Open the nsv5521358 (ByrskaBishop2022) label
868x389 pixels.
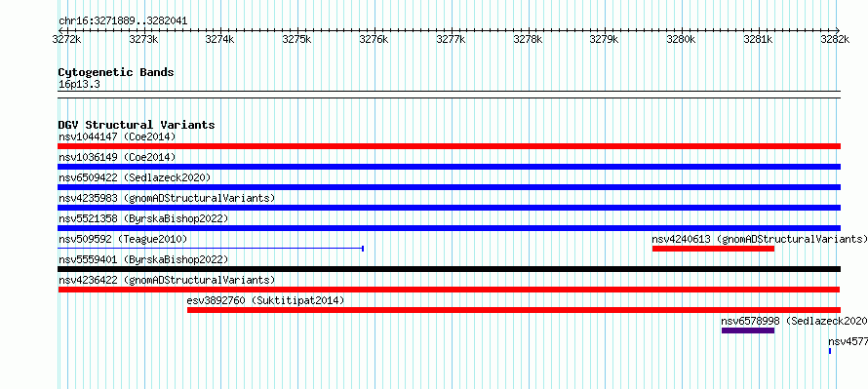pos(143,218)
